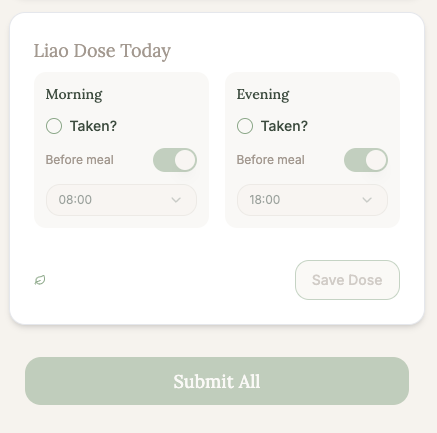Click the chevron arrow in the 18:00 field
Viewport: 437px width, 433px height.
[x=367, y=200]
